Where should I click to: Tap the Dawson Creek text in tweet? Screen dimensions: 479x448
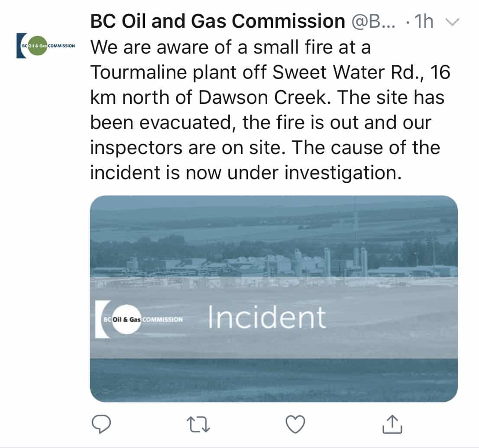[265, 98]
